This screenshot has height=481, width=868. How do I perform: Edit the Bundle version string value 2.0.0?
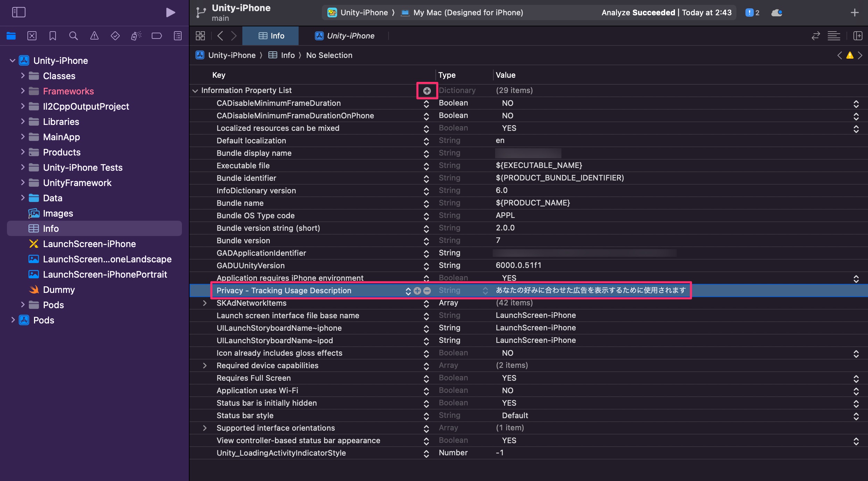point(505,228)
